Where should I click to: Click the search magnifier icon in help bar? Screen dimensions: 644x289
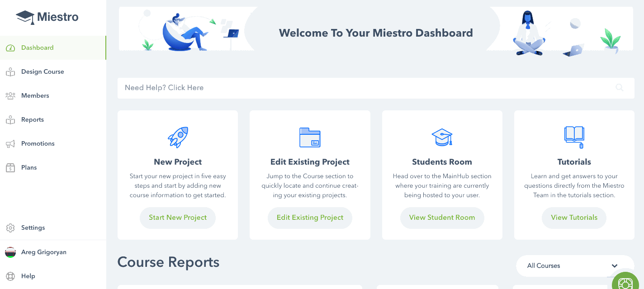620,88
